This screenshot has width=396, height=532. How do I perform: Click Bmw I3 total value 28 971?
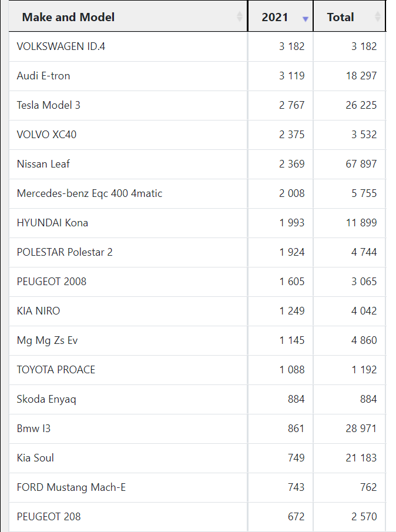pyautogui.click(x=361, y=429)
